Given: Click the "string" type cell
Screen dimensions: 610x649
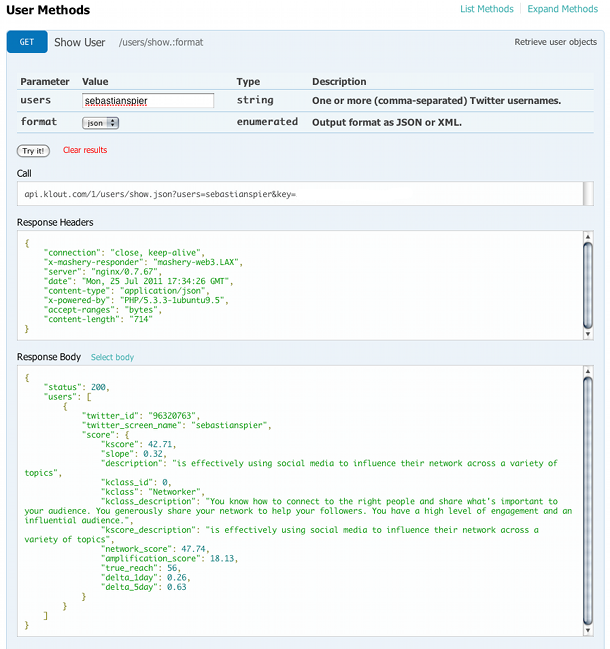Looking at the screenshot, I should pos(255,100).
